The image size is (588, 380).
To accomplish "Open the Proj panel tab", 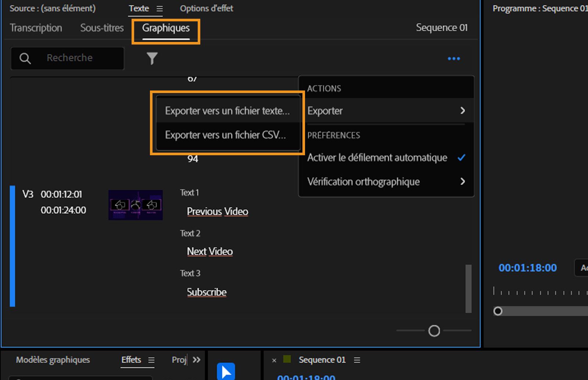I will coord(179,360).
